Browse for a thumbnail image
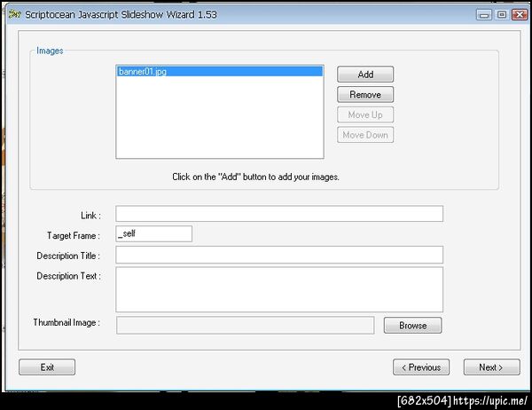The width and height of the screenshot is (532, 410). pyautogui.click(x=413, y=326)
